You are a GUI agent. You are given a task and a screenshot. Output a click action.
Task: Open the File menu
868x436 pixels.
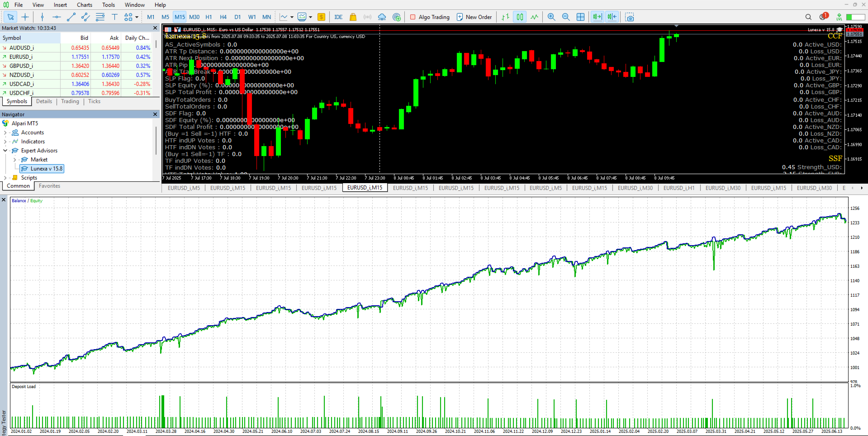coord(19,5)
